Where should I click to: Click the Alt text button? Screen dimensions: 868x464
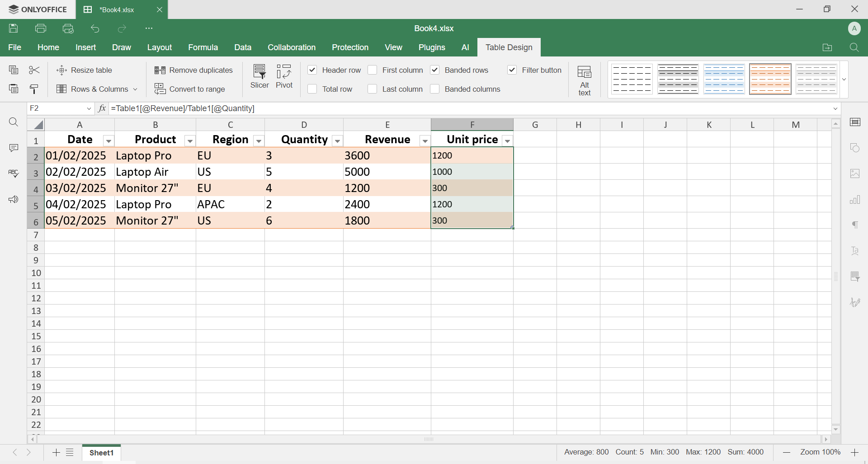tap(584, 80)
